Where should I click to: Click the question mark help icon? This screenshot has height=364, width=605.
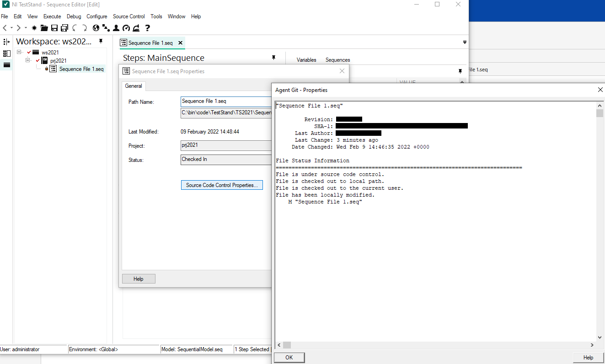click(148, 28)
